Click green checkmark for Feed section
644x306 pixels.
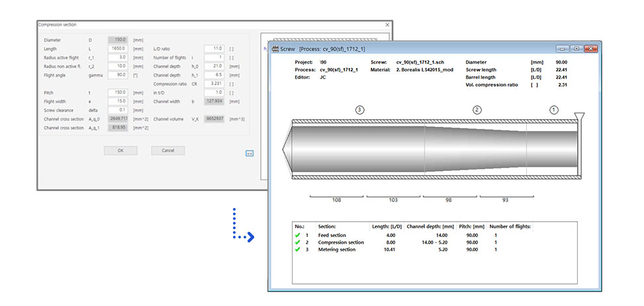[298, 235]
